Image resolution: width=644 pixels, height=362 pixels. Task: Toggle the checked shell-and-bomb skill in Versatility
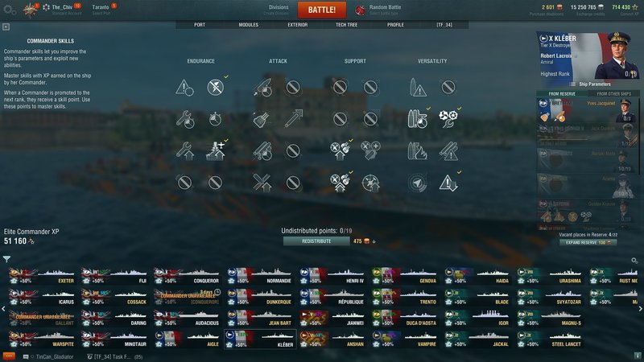(417, 119)
